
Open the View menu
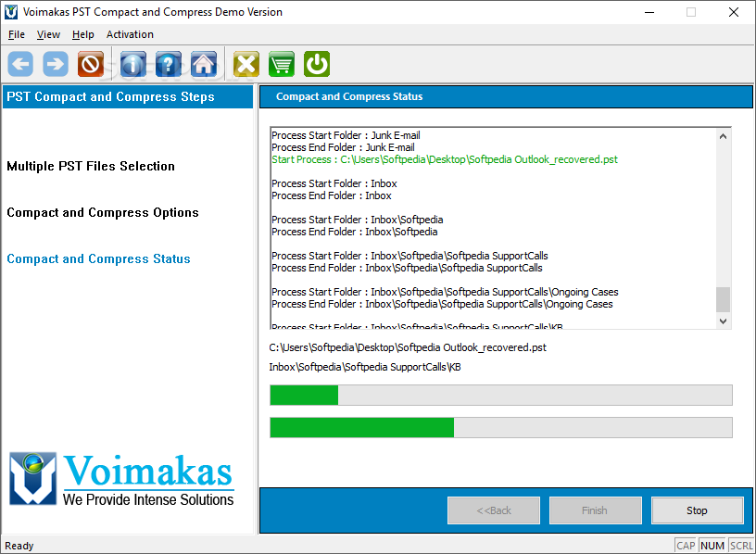(48, 34)
